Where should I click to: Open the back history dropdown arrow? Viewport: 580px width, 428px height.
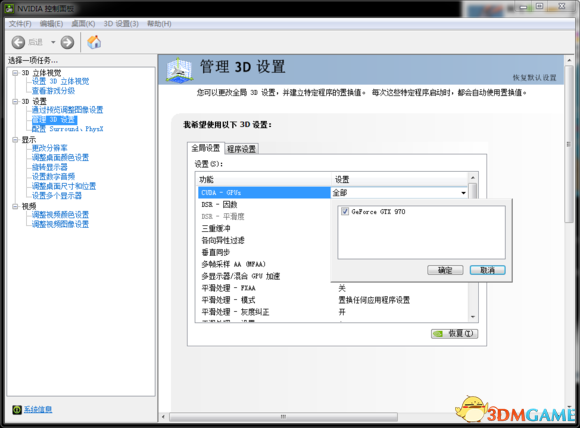coord(53,42)
